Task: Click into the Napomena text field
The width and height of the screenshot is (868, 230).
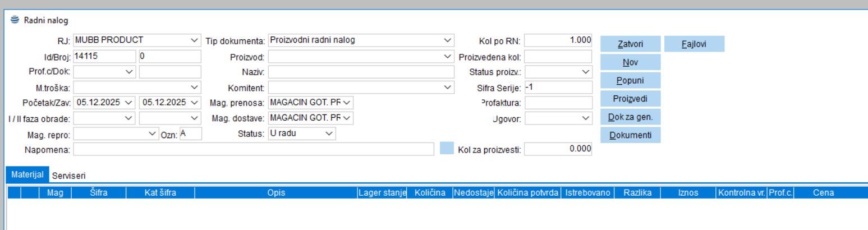Action: 253,149
